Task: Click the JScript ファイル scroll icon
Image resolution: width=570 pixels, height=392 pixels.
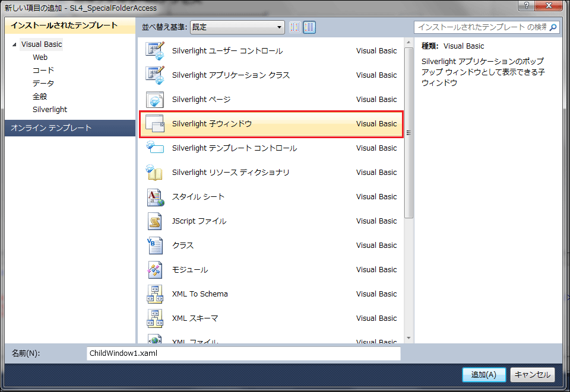Action: coord(154,221)
